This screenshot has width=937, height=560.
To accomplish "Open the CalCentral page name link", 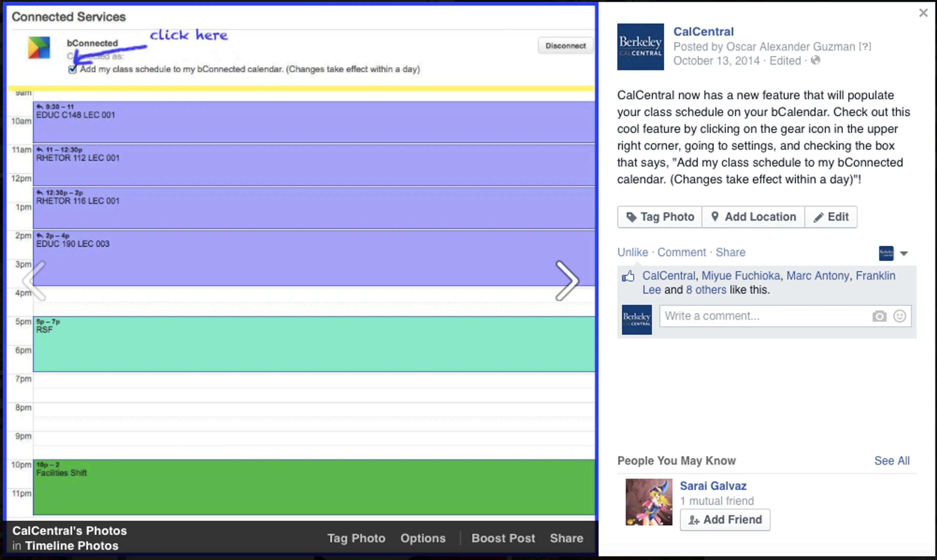I will 703,32.
